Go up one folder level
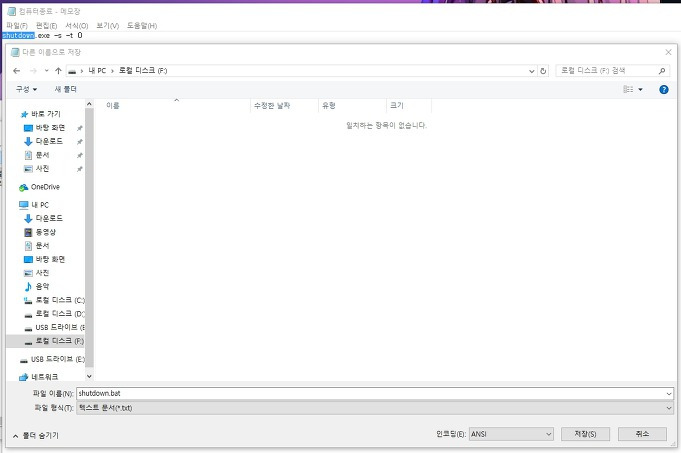 [x=58, y=71]
